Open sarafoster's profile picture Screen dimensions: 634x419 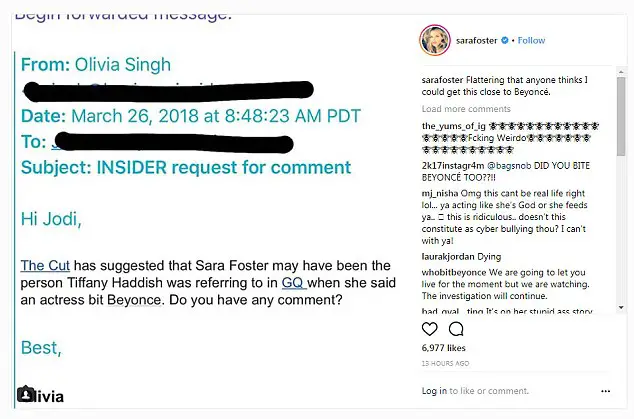pos(433,40)
